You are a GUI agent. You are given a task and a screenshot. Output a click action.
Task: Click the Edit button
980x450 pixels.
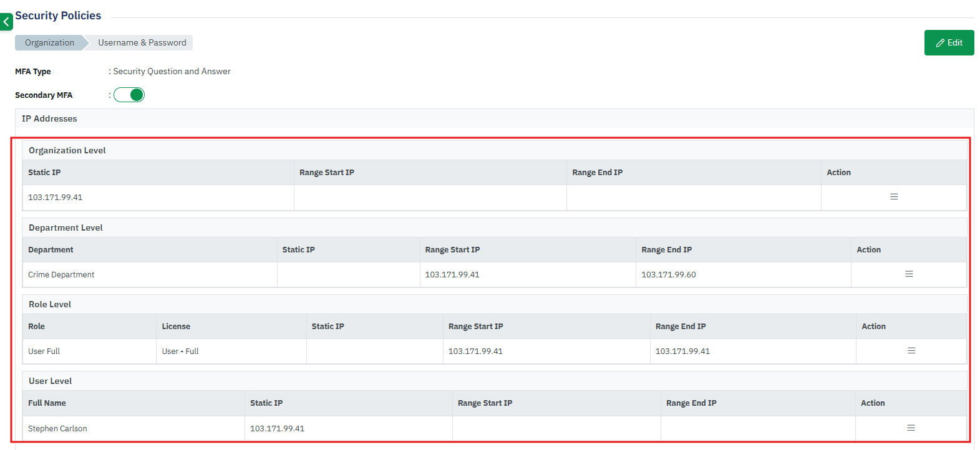tap(949, 42)
